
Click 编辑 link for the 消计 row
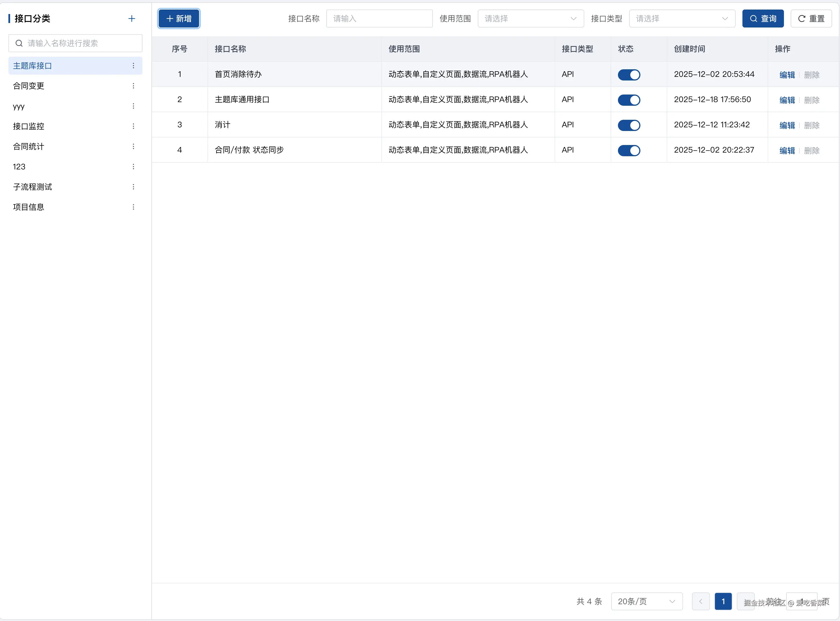(x=787, y=125)
